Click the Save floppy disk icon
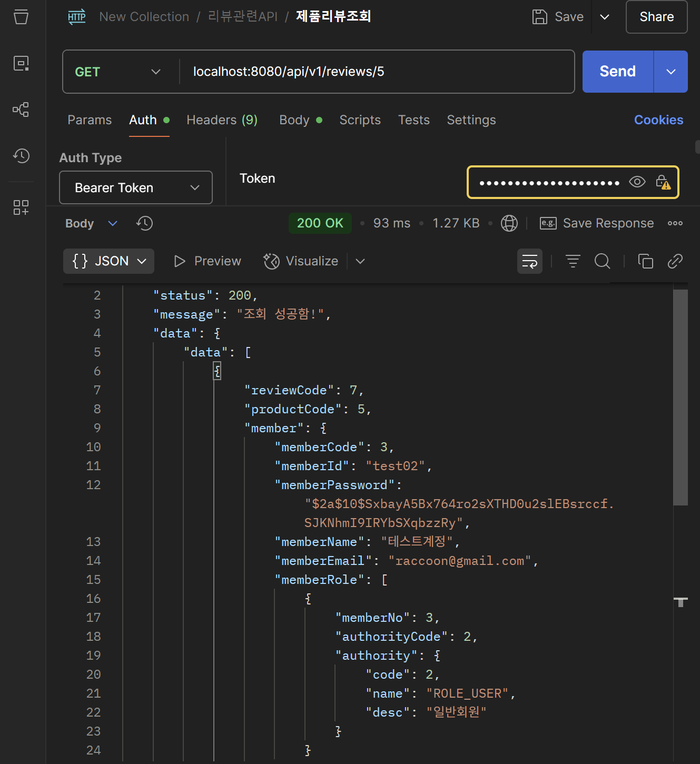 (539, 17)
